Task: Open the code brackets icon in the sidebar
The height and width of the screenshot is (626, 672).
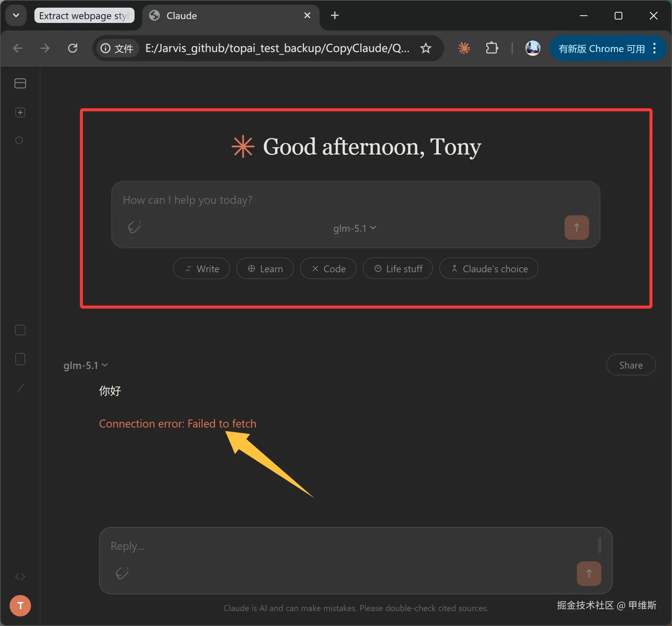Action: coord(20,576)
